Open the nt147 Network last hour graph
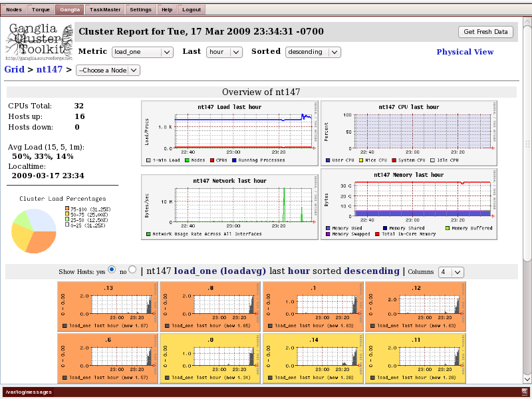The image size is (532, 399). point(229,207)
